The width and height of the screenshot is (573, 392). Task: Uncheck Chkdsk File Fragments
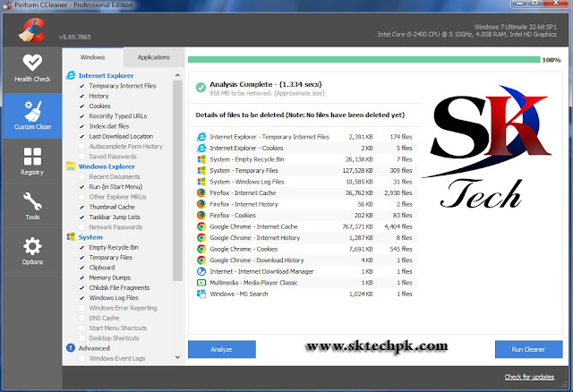coord(82,288)
